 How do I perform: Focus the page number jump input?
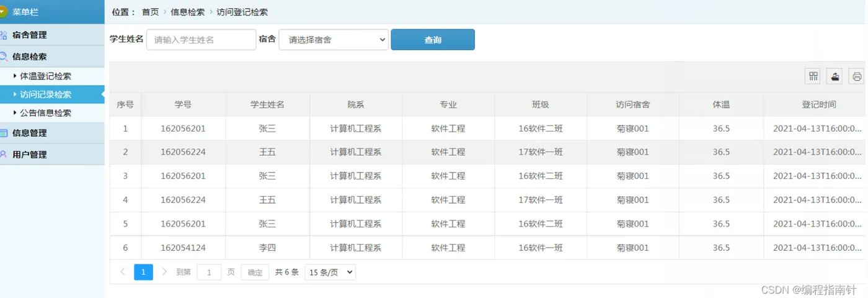(209, 272)
